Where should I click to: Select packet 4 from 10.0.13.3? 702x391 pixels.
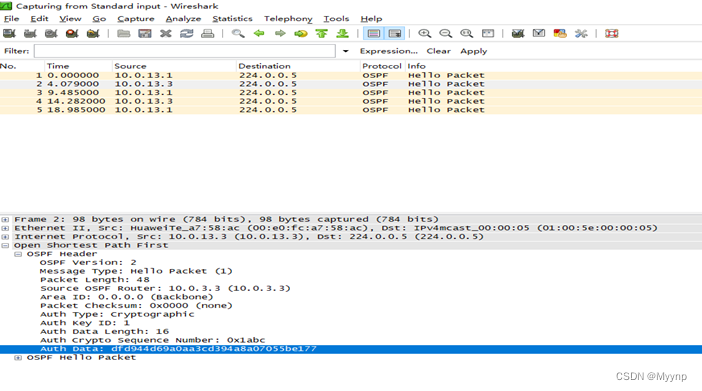point(351,101)
